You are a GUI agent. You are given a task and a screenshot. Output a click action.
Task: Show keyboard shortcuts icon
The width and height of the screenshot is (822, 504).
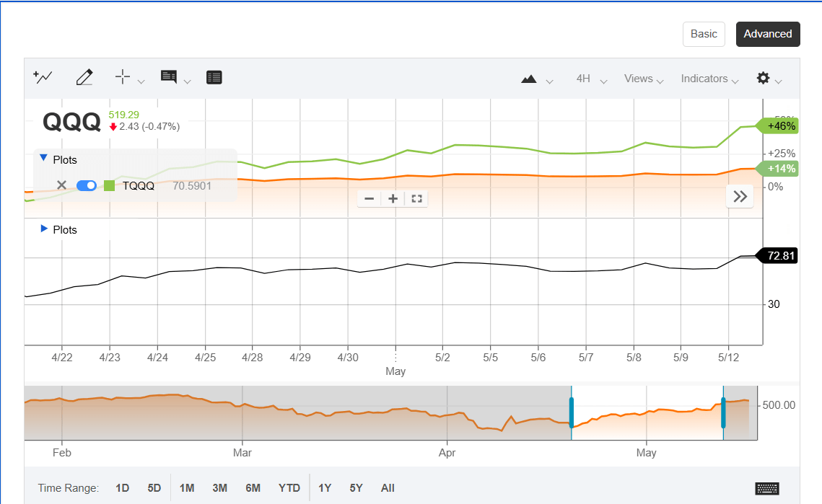(x=766, y=488)
